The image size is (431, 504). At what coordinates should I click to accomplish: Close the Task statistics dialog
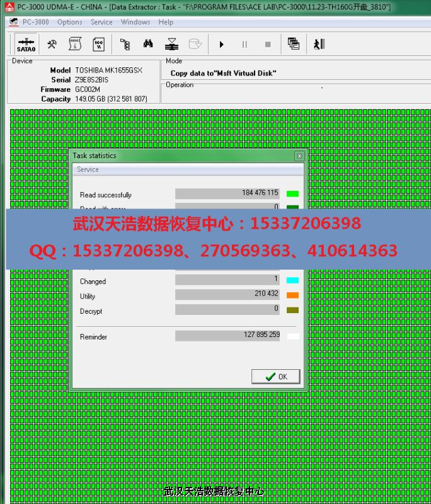point(299,156)
